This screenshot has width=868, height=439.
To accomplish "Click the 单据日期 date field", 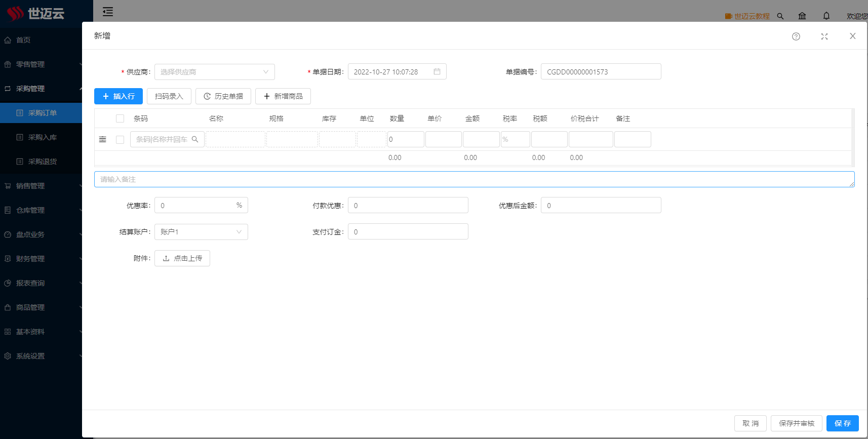I will [x=397, y=72].
